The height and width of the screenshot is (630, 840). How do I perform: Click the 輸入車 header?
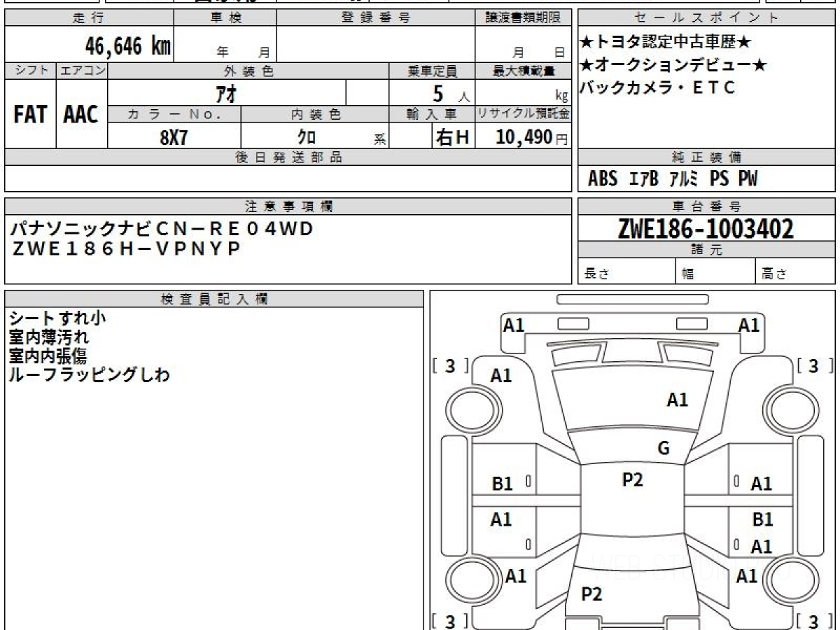coord(432,115)
